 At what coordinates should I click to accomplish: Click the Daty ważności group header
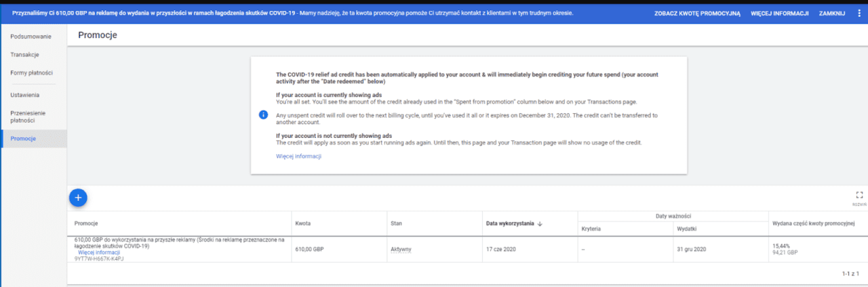point(673,216)
